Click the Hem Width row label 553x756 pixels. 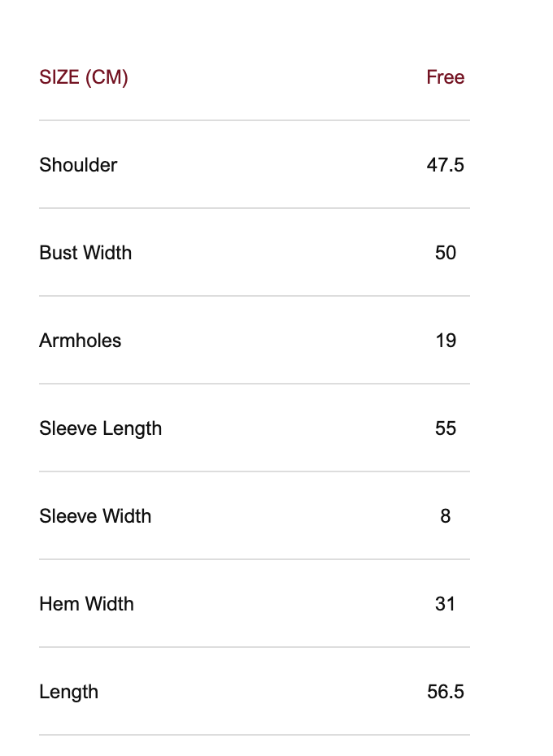[x=86, y=604]
